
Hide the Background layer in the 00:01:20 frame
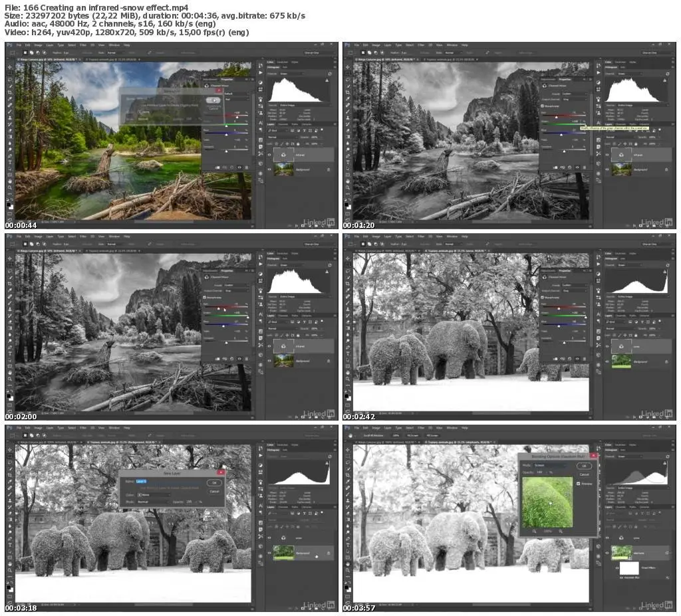[607, 169]
